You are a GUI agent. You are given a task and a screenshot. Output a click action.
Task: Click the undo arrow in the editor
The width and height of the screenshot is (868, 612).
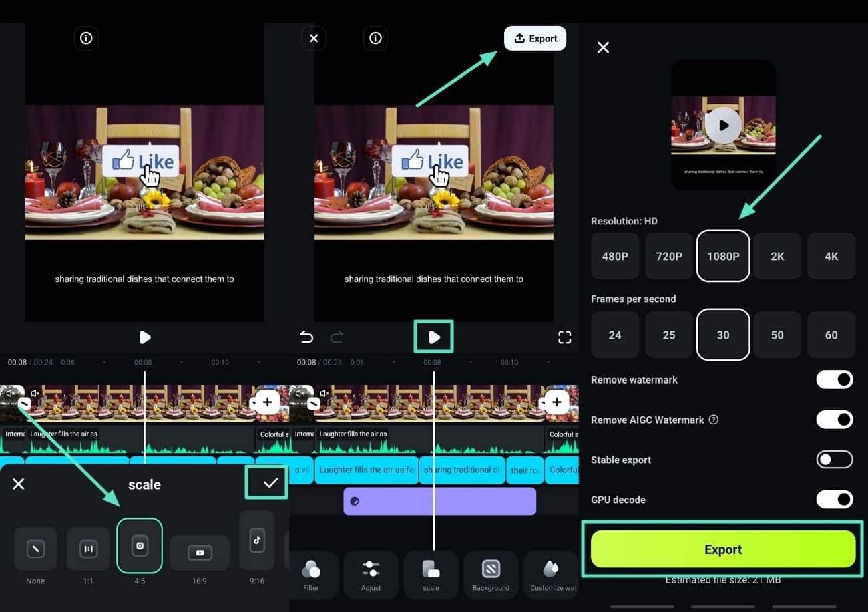(x=306, y=337)
